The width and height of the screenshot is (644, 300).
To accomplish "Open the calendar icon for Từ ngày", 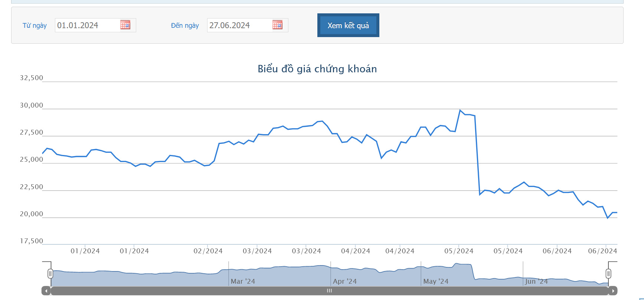I will coord(125,25).
